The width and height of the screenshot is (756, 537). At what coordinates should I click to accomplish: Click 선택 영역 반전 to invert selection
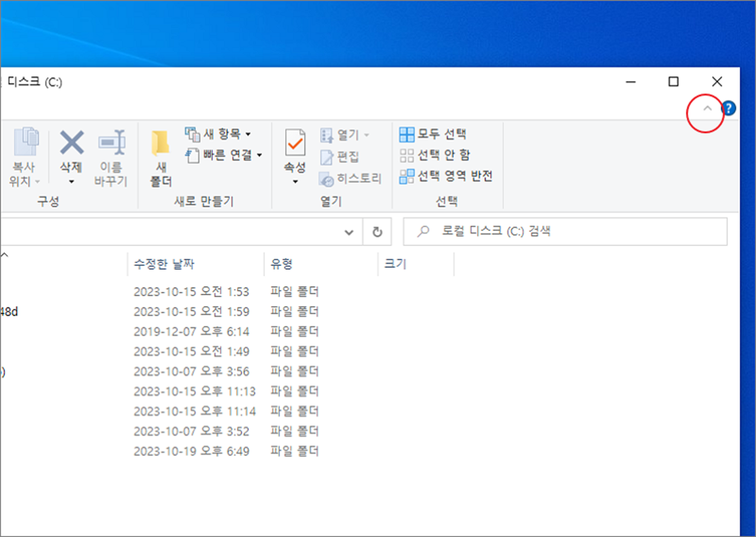click(446, 176)
